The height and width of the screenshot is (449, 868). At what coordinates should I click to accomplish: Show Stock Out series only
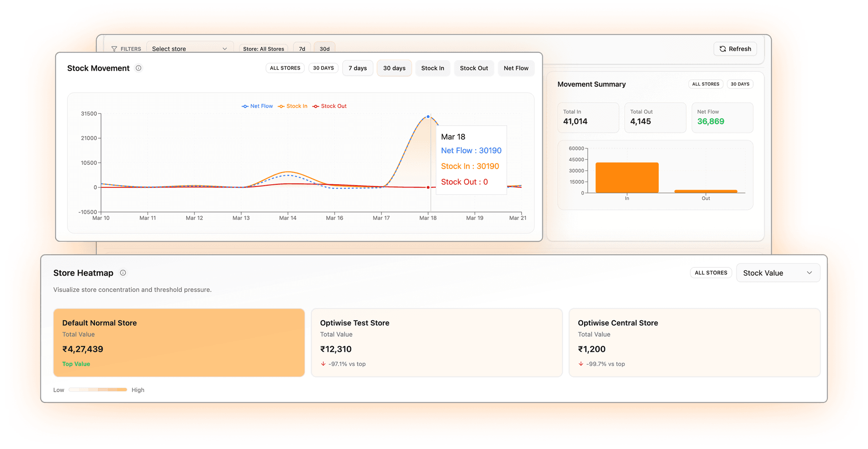pyautogui.click(x=474, y=68)
